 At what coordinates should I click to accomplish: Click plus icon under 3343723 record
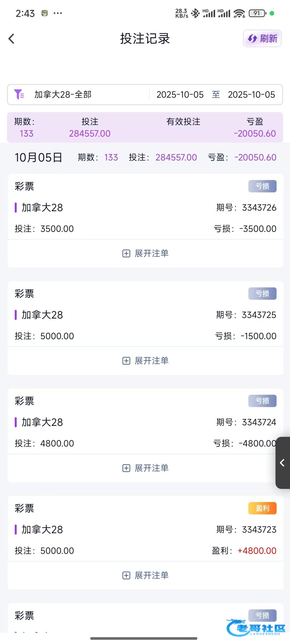point(126,576)
